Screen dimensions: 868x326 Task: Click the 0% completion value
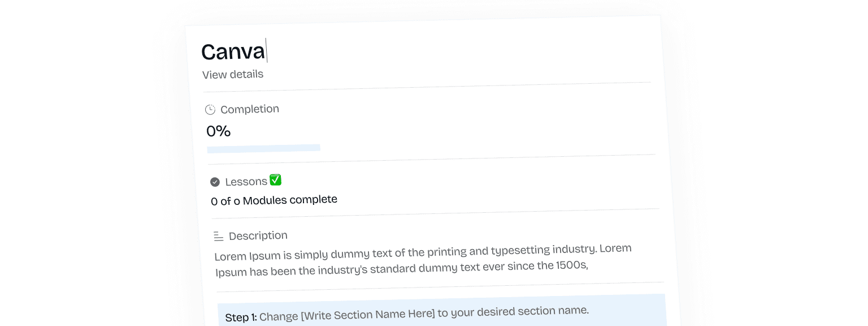point(219,131)
